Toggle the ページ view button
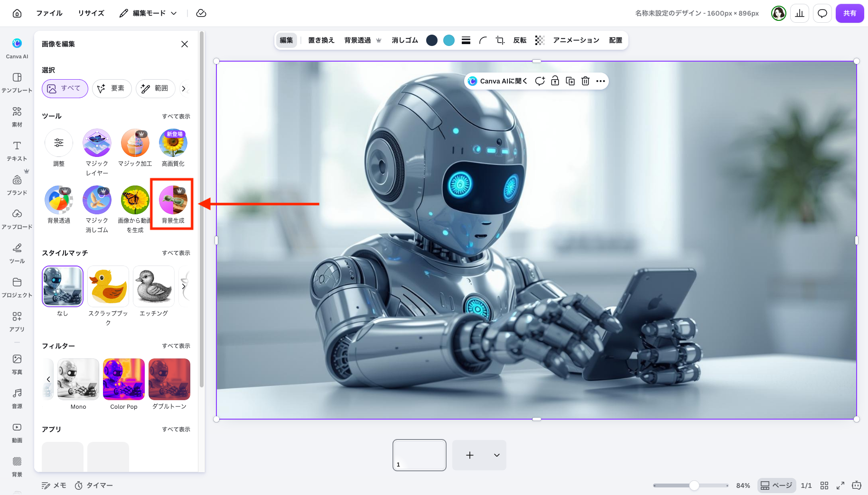This screenshot has width=868, height=495. tap(776, 486)
